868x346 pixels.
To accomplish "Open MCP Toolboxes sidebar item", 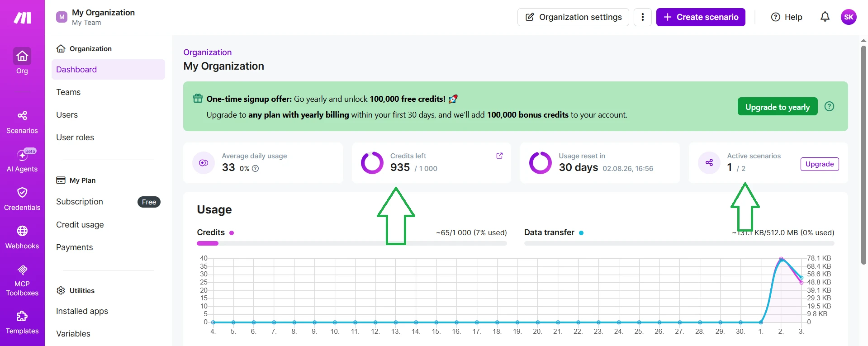I will click(x=22, y=280).
